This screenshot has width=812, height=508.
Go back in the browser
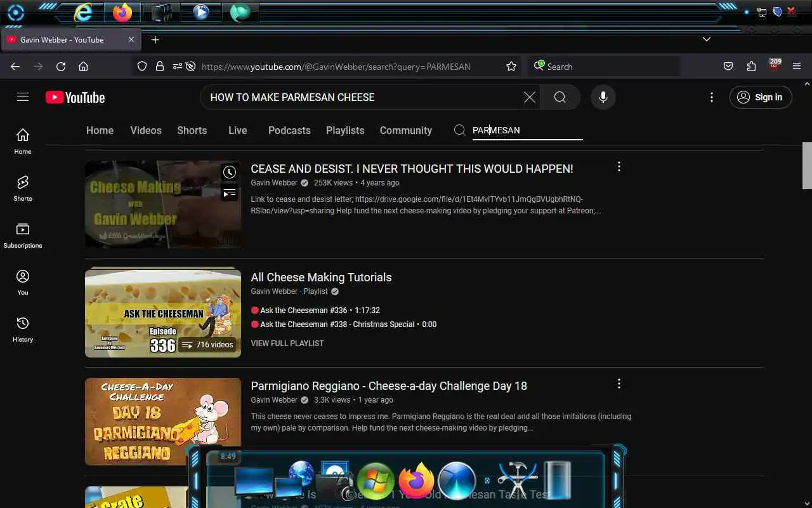(15, 66)
